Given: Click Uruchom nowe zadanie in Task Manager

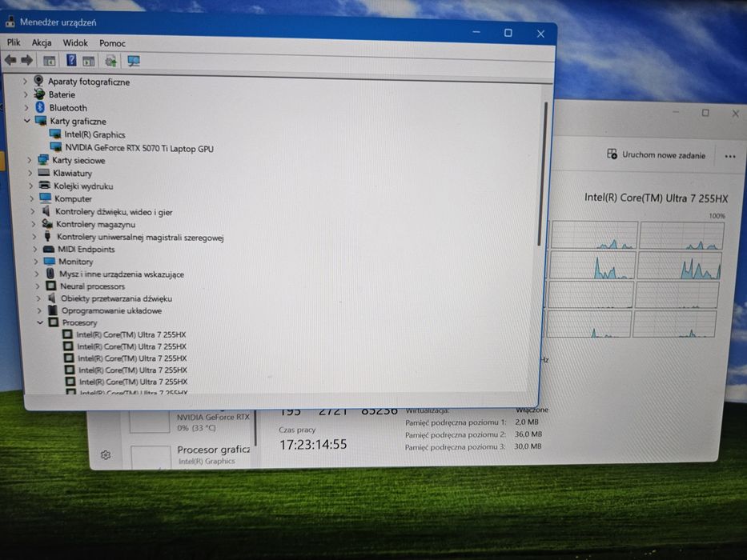Looking at the screenshot, I should pyautogui.click(x=656, y=154).
